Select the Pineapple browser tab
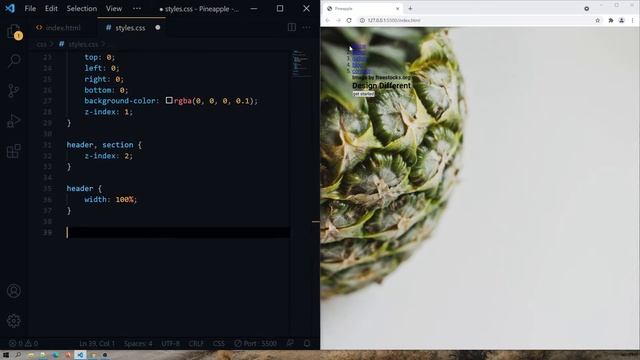Viewport: 640px width, 360px height. (x=362, y=9)
